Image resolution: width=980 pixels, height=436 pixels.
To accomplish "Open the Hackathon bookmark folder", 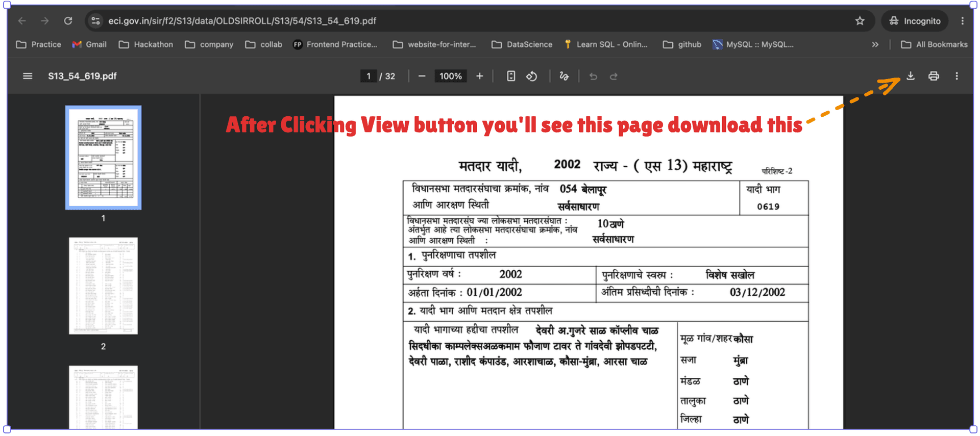I will (146, 44).
